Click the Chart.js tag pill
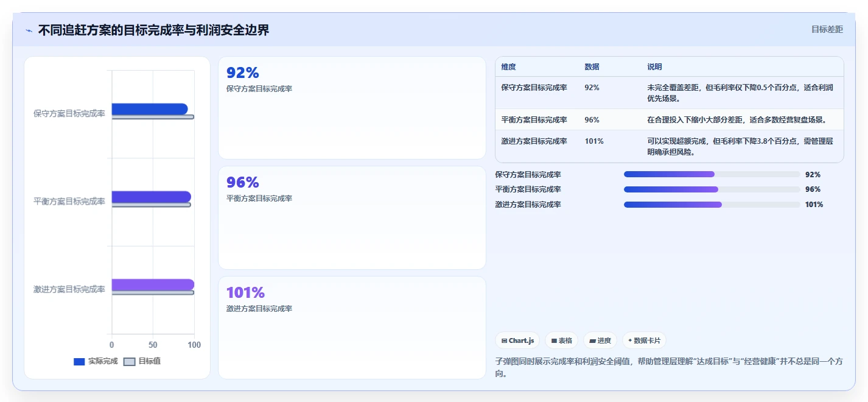 click(517, 340)
